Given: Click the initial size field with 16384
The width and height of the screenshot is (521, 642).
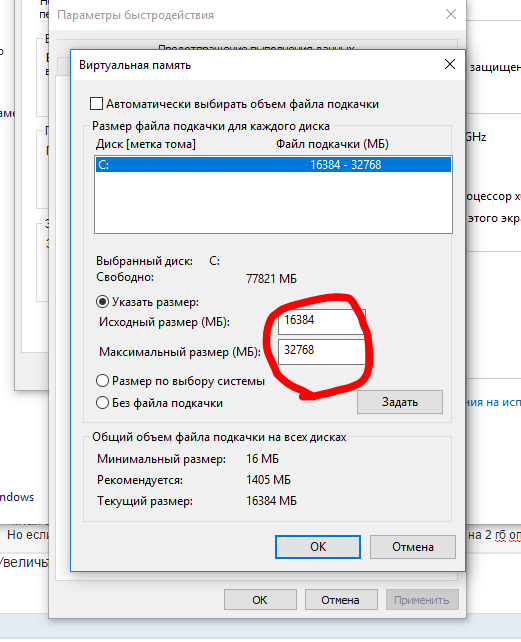Looking at the screenshot, I should pos(322,321).
